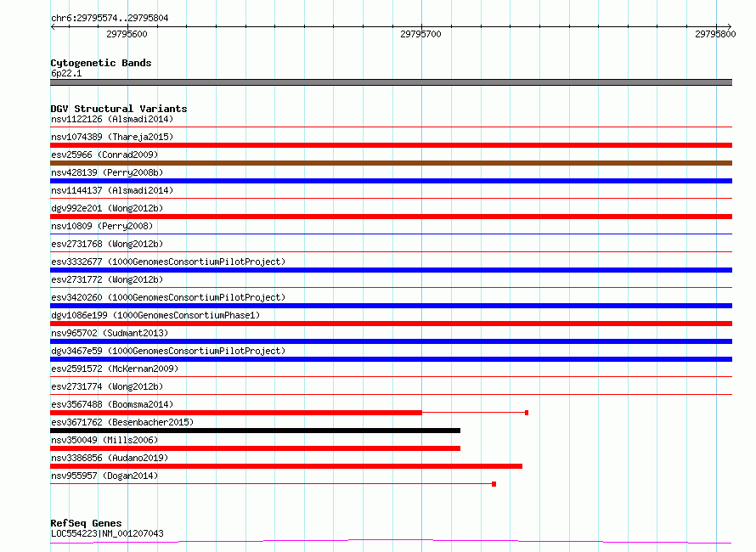Screen dimensions: 756x552
Task: Click the thick red esv3567488 (Boomsma2014) bar
Action: click(236, 413)
